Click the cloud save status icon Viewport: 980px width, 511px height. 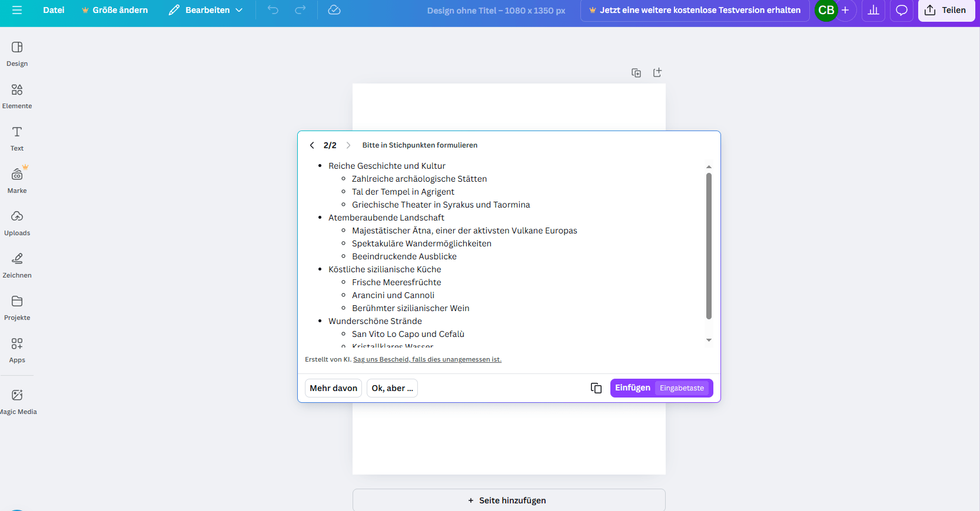pos(334,10)
